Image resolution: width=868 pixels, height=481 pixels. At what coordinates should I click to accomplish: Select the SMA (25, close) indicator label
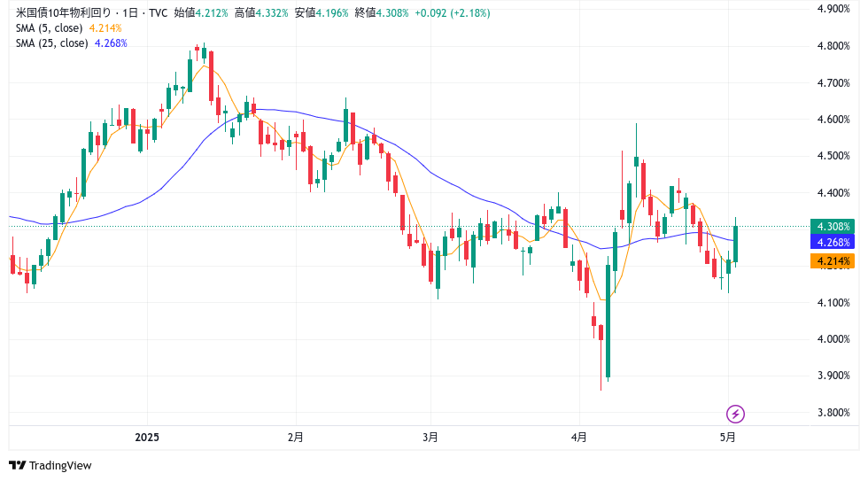click(x=52, y=43)
